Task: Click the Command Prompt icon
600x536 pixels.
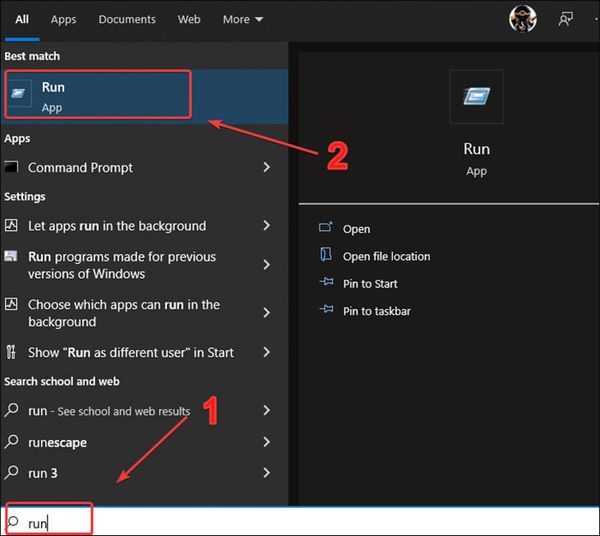Action: (x=12, y=168)
